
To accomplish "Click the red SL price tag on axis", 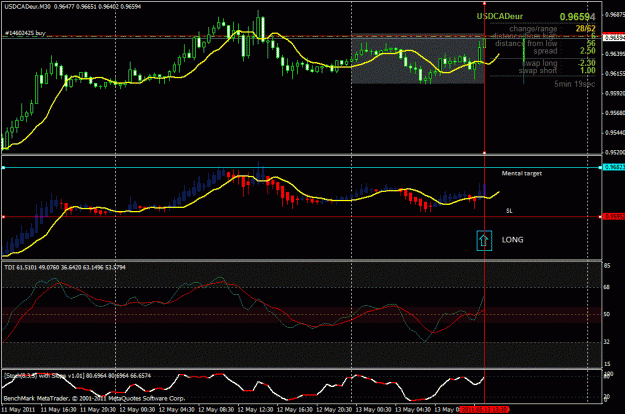I will [x=613, y=217].
